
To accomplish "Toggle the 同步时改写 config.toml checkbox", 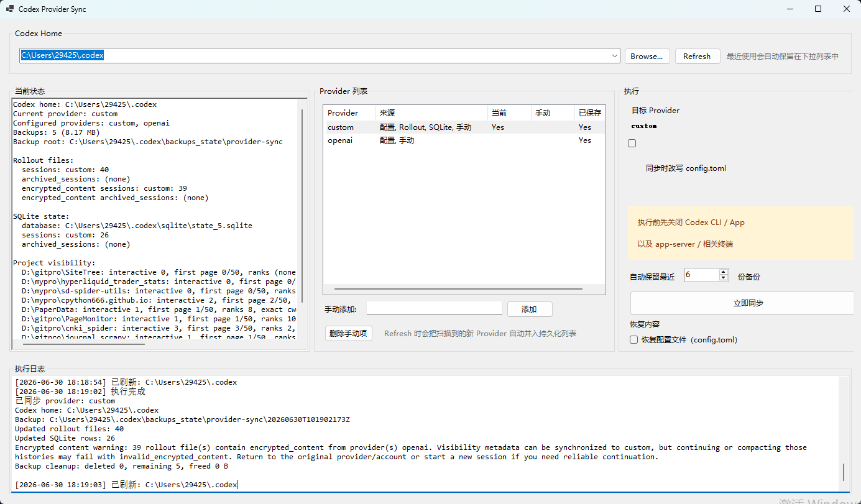I will 632,144.
